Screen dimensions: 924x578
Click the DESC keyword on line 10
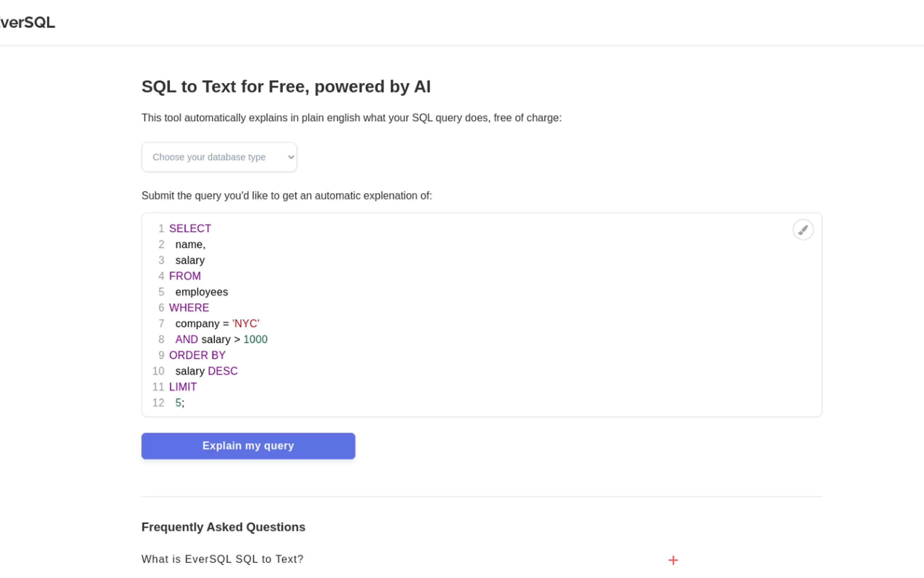[x=222, y=371]
